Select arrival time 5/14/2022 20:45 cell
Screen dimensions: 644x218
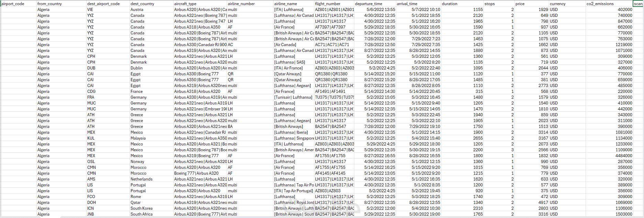(419, 91)
